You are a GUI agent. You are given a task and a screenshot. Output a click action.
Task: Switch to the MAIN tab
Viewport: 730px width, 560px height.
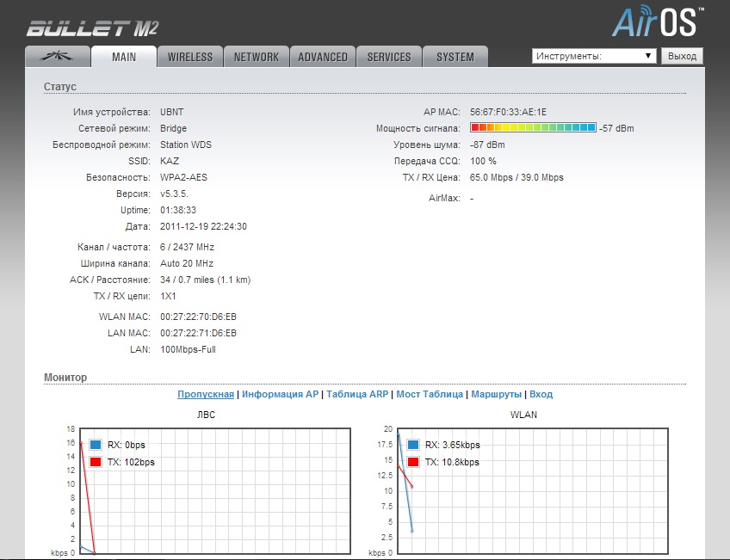coord(124,57)
